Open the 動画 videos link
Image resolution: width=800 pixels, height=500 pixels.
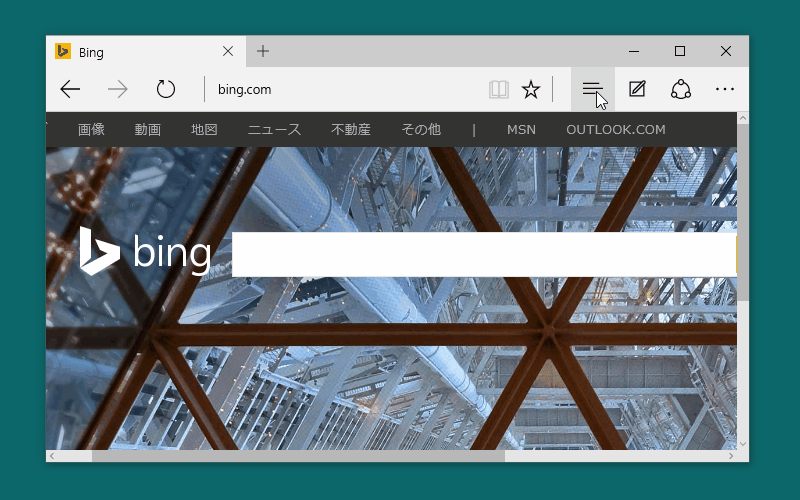point(147,130)
